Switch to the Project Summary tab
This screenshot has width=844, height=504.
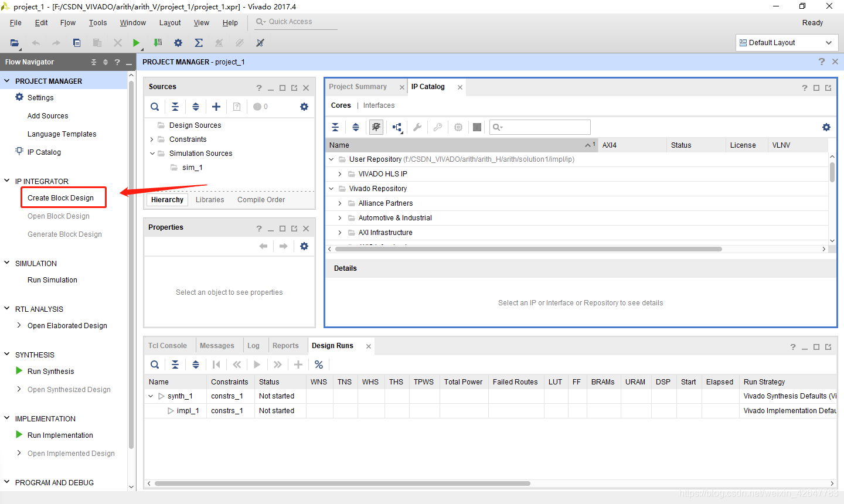click(x=358, y=87)
